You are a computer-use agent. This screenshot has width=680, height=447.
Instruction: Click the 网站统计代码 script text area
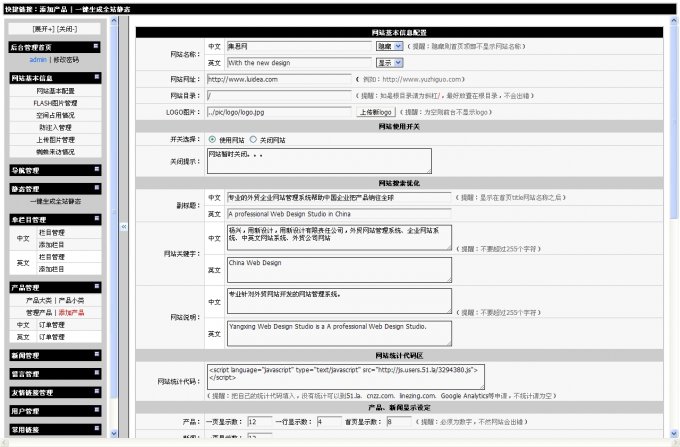click(346, 377)
